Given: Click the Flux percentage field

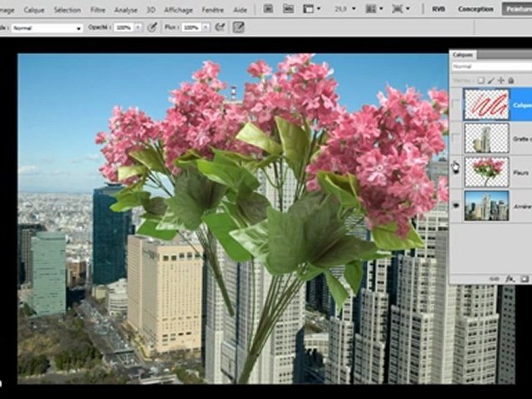Looking at the screenshot, I should coord(192,28).
